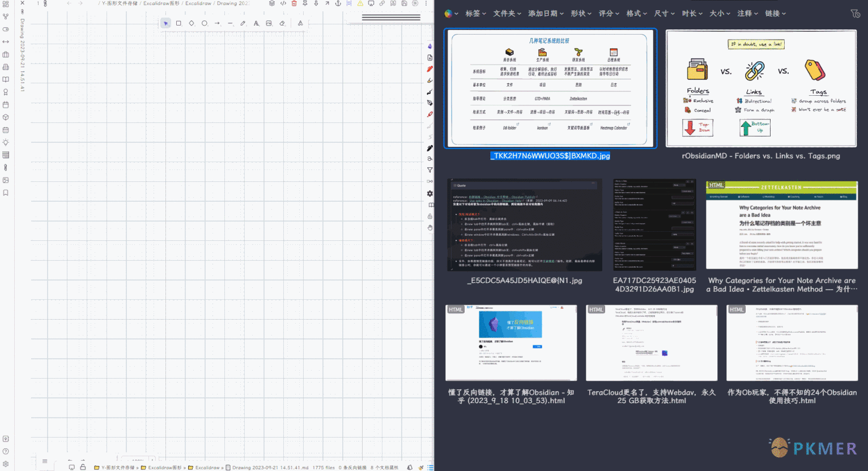Click the yellow warning triangle icon
868x471 pixels.
360,3
